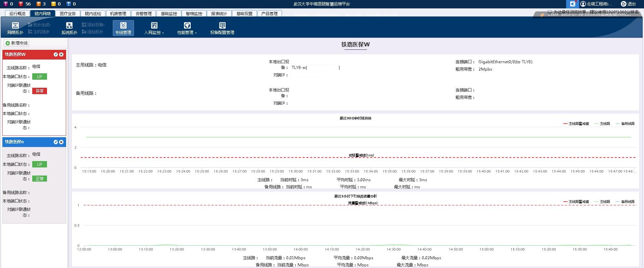The image size is (644, 268).
Task: Click the 新增专线 add line button
Action: 17,43
